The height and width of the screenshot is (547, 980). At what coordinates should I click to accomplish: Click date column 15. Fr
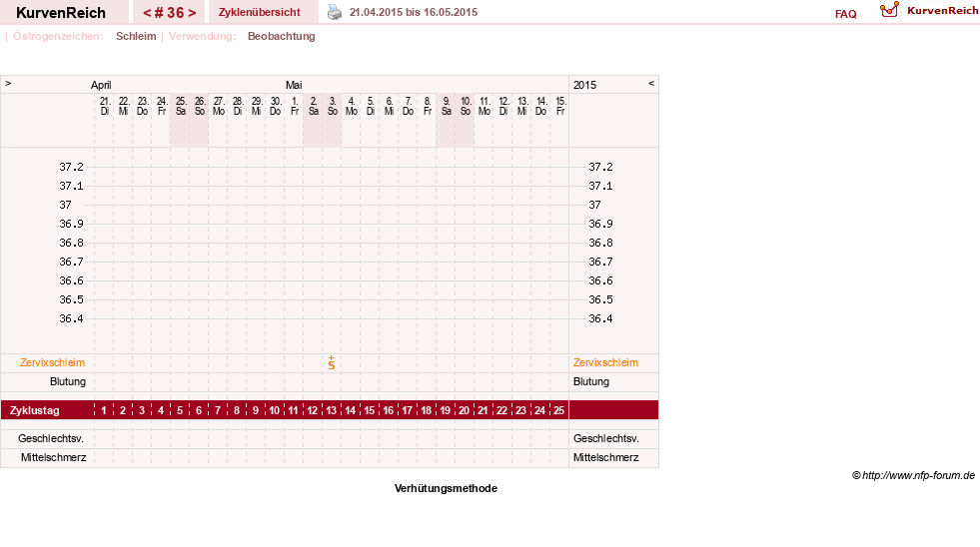tap(560, 106)
